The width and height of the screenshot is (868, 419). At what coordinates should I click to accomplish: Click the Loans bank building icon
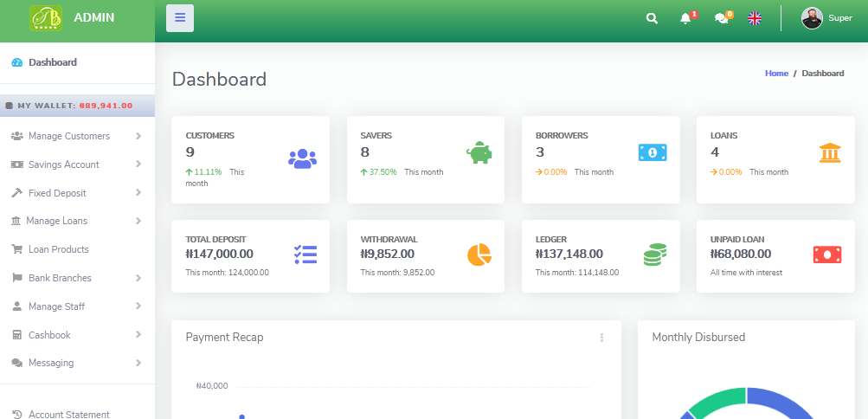pos(830,152)
